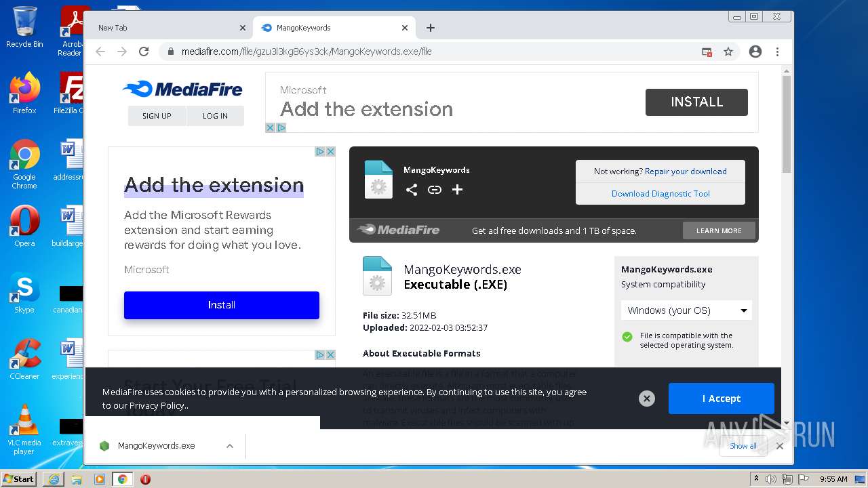Switch to the MangoKeywords tab
The width and height of the screenshot is (868, 488).
(x=333, y=28)
